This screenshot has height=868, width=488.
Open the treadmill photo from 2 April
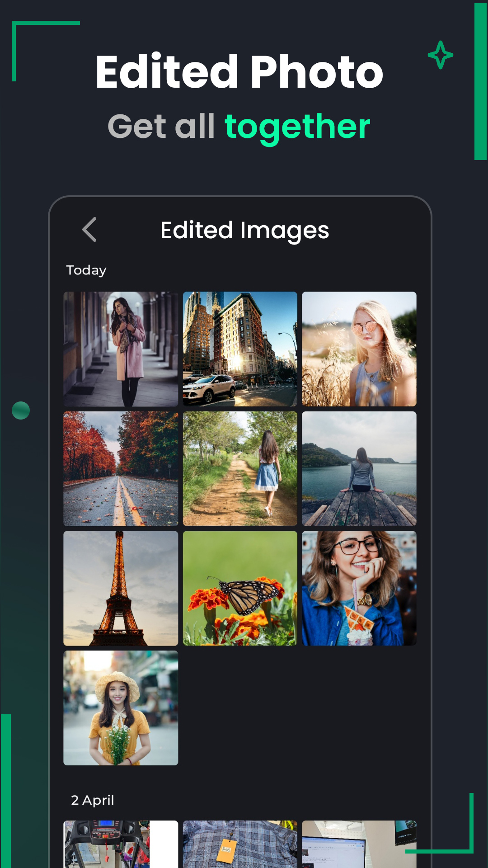point(121,844)
